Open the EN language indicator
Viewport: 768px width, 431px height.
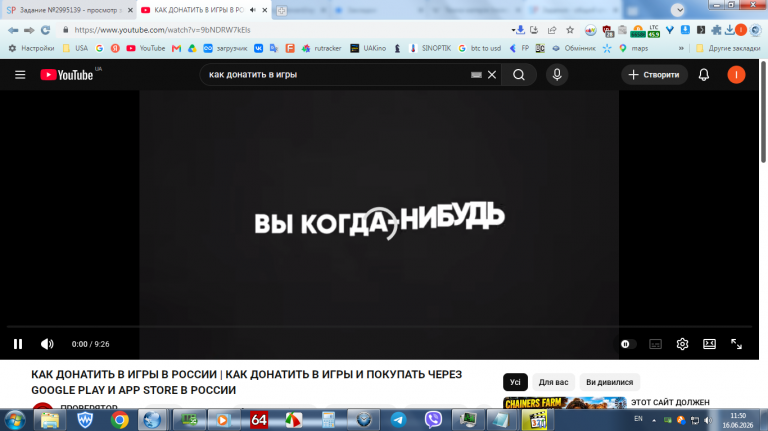pyautogui.click(x=638, y=419)
